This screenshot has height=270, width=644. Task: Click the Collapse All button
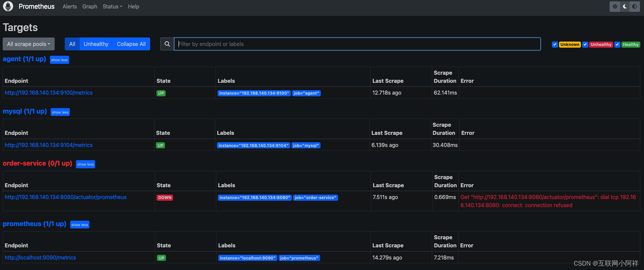click(x=131, y=44)
